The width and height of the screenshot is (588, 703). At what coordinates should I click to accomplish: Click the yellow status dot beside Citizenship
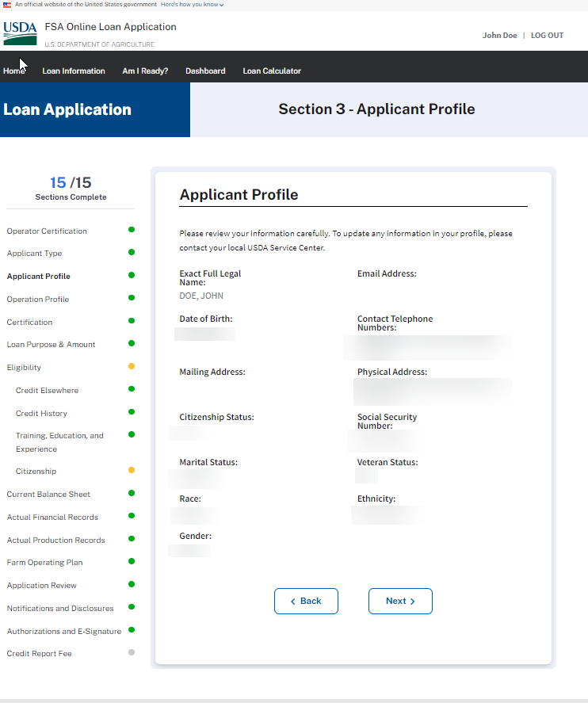[x=132, y=470]
